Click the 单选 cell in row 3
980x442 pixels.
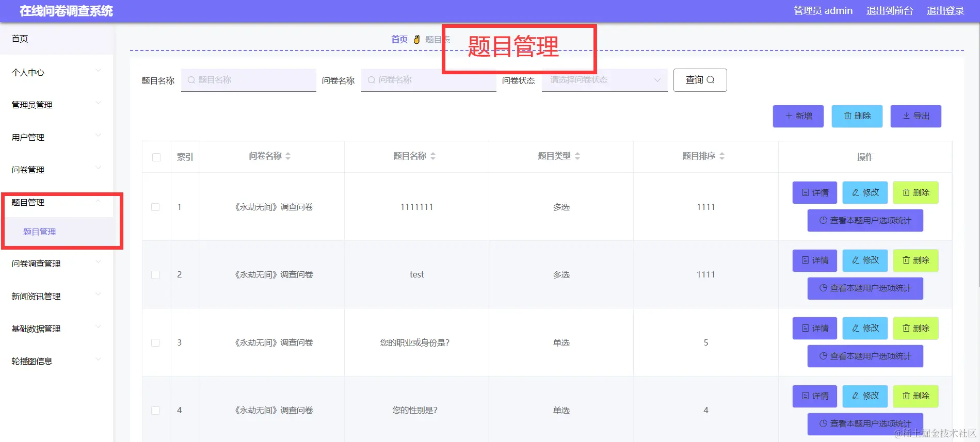(x=561, y=342)
